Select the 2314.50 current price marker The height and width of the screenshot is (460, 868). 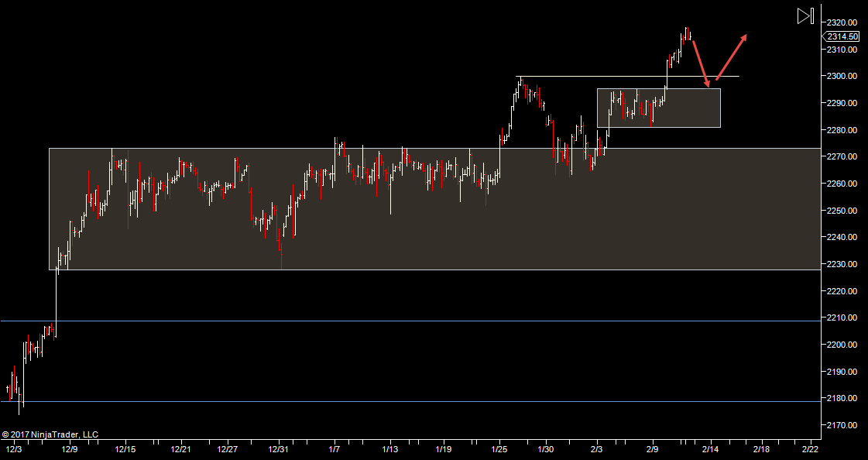point(842,36)
